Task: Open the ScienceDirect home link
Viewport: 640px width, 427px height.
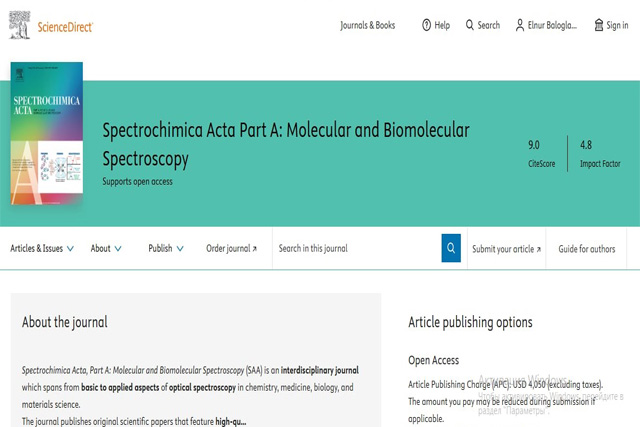Action: click(65, 27)
